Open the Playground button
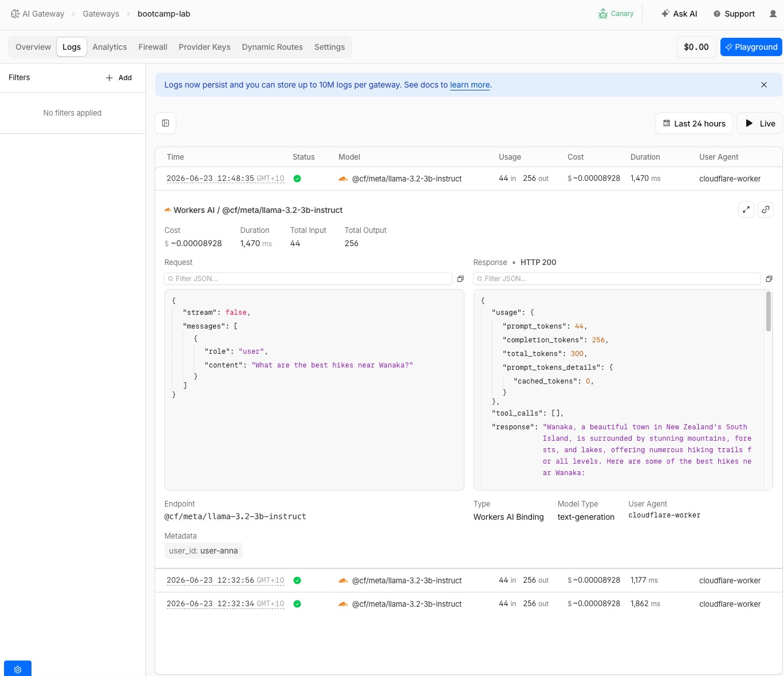 tap(751, 47)
